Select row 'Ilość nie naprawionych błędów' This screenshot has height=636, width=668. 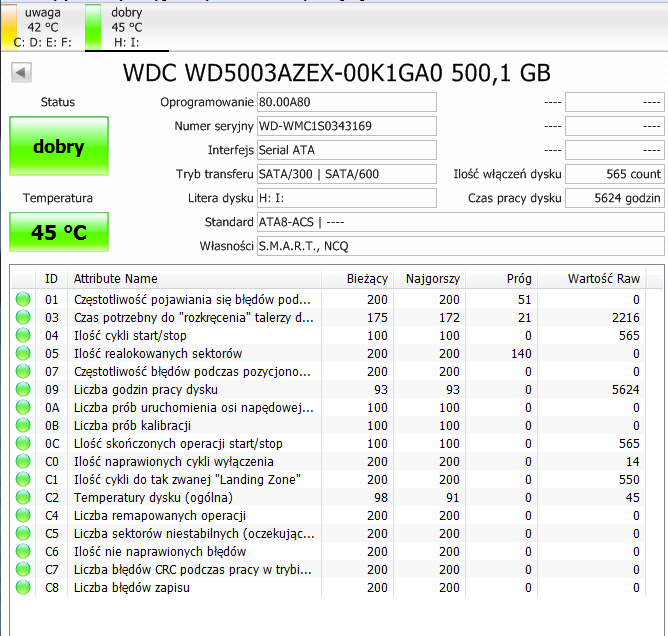[x=328, y=551]
